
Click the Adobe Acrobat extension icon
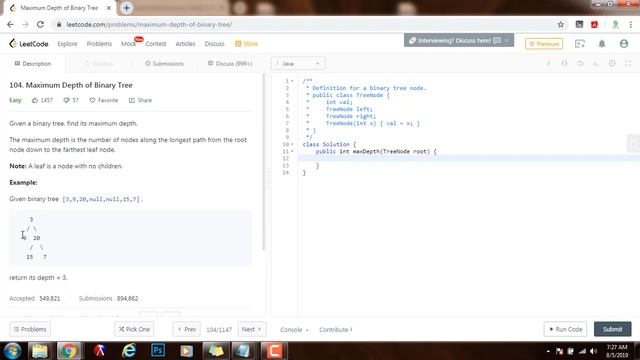[x=594, y=24]
